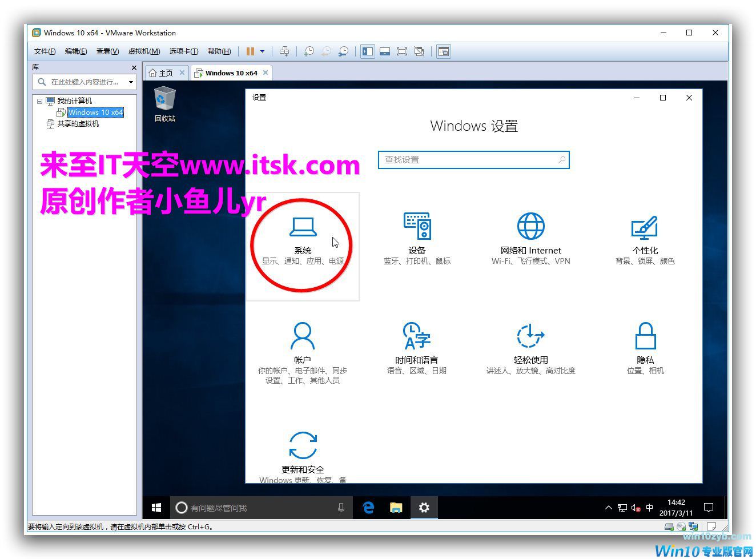The image size is (756, 559).
Task: Click the magnifier icon in settings search
Action: 562,160
